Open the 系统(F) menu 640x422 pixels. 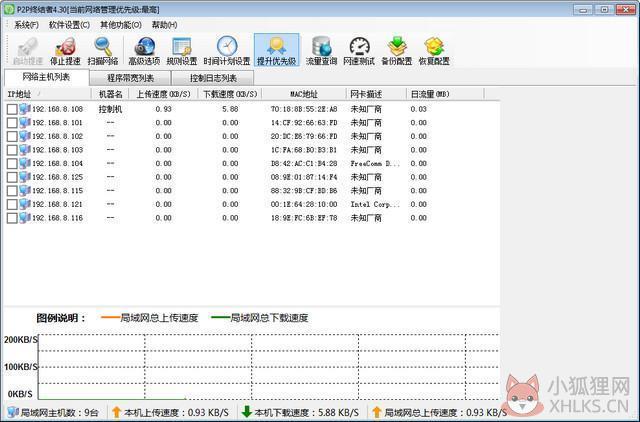[27, 25]
